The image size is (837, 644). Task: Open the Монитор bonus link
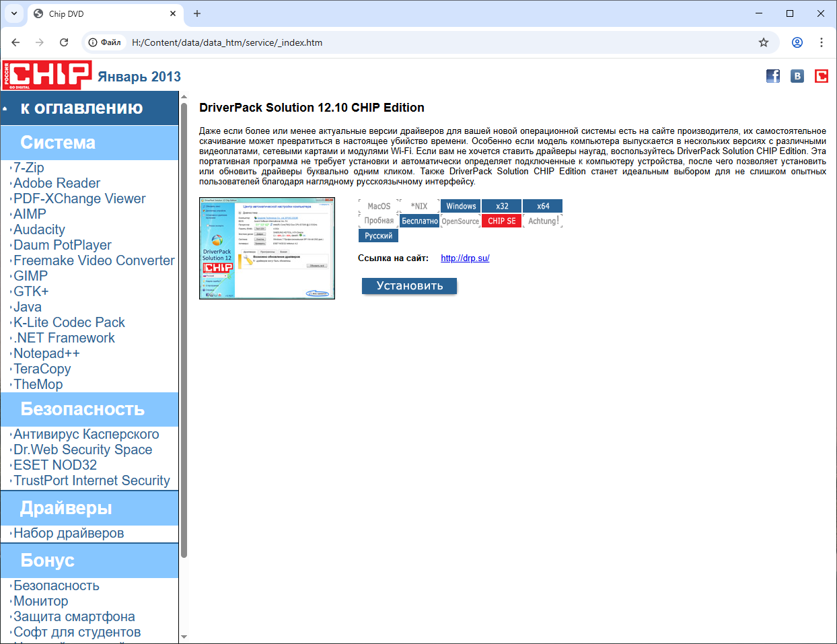coord(41,601)
